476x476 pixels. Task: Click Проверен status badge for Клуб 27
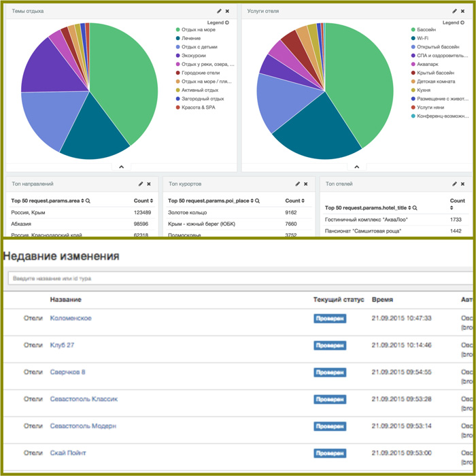(x=330, y=345)
